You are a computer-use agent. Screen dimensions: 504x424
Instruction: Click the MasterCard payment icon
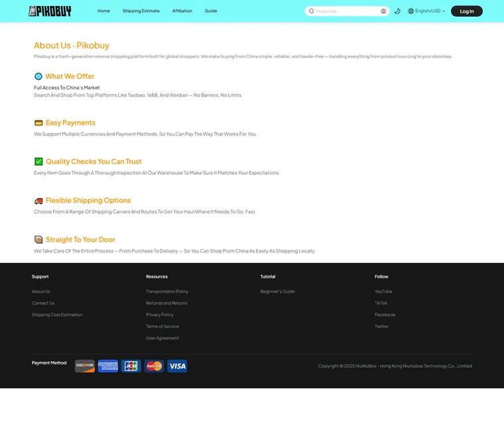click(154, 366)
